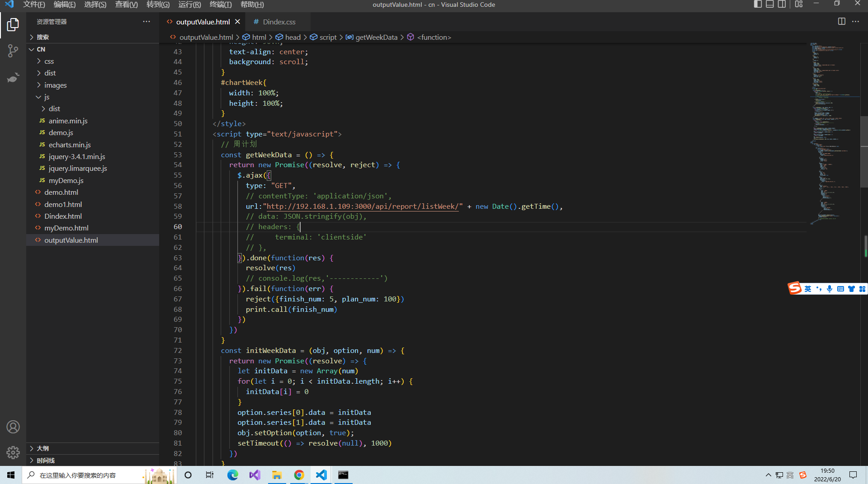This screenshot has height=484, width=868.
Task: Click the script breadcrumb segment
Action: pyautogui.click(x=323, y=37)
